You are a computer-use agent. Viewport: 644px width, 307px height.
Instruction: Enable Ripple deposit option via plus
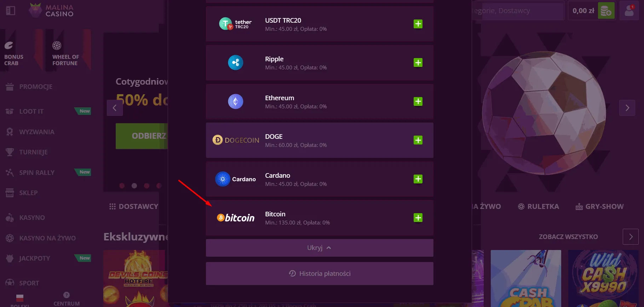point(418,62)
